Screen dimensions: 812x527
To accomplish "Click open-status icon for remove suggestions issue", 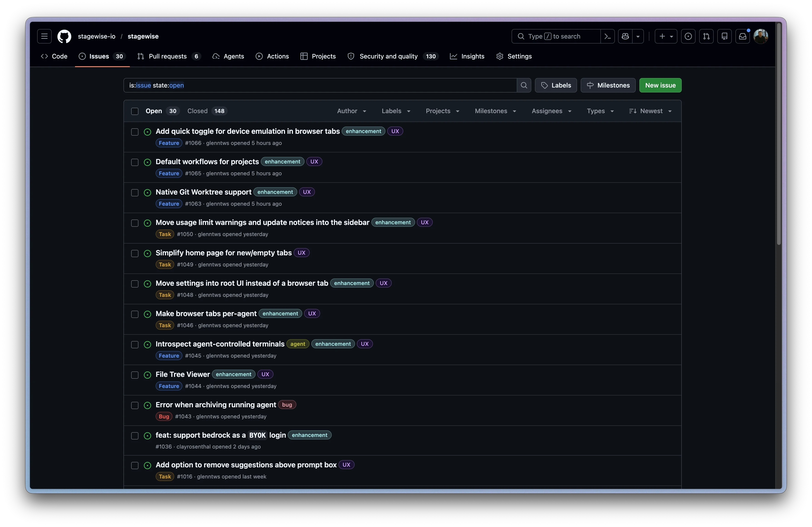I will 147,466.
